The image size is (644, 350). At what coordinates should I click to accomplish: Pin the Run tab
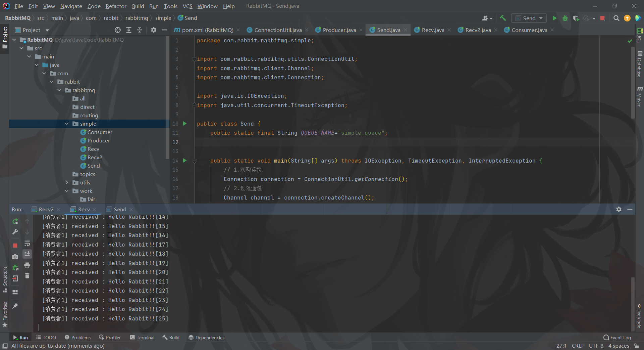(x=15, y=306)
